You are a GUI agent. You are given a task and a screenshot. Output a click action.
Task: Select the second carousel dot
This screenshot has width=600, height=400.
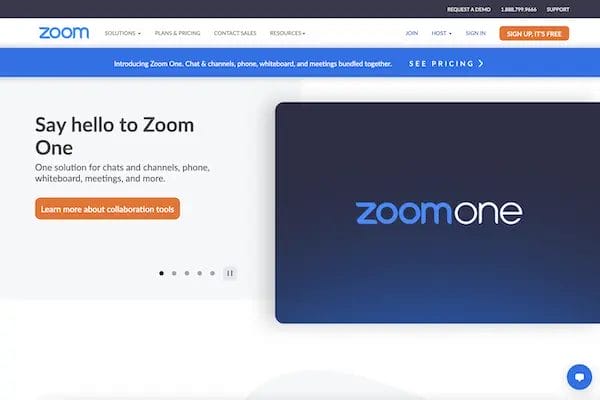coord(174,273)
